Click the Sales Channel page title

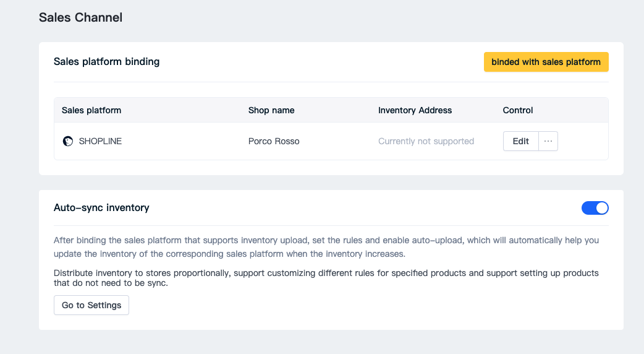point(80,17)
